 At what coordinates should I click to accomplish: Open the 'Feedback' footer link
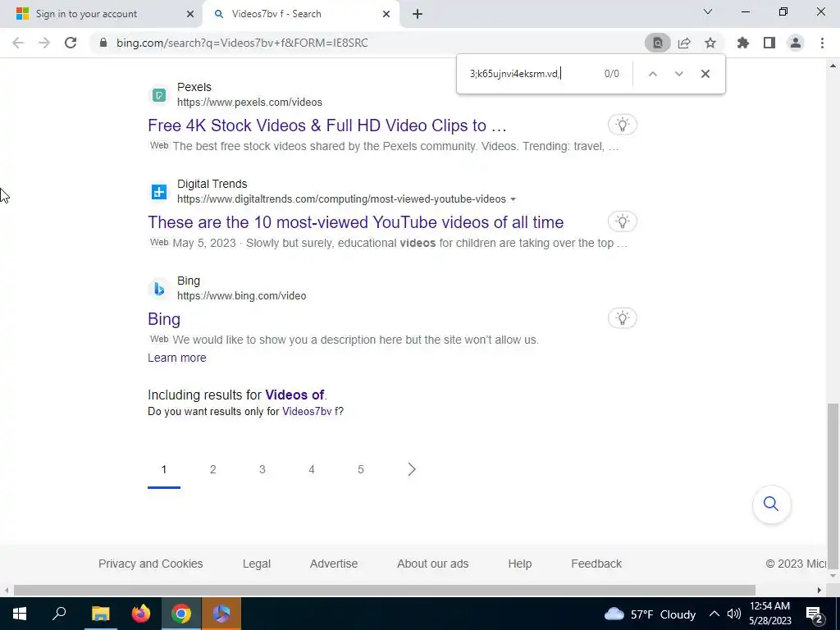click(x=596, y=564)
